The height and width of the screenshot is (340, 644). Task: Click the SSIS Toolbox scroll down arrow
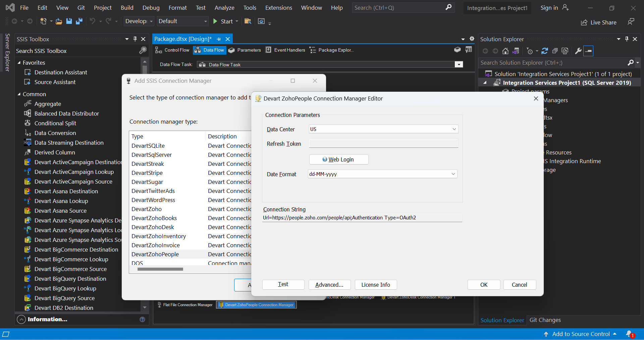[145, 307]
